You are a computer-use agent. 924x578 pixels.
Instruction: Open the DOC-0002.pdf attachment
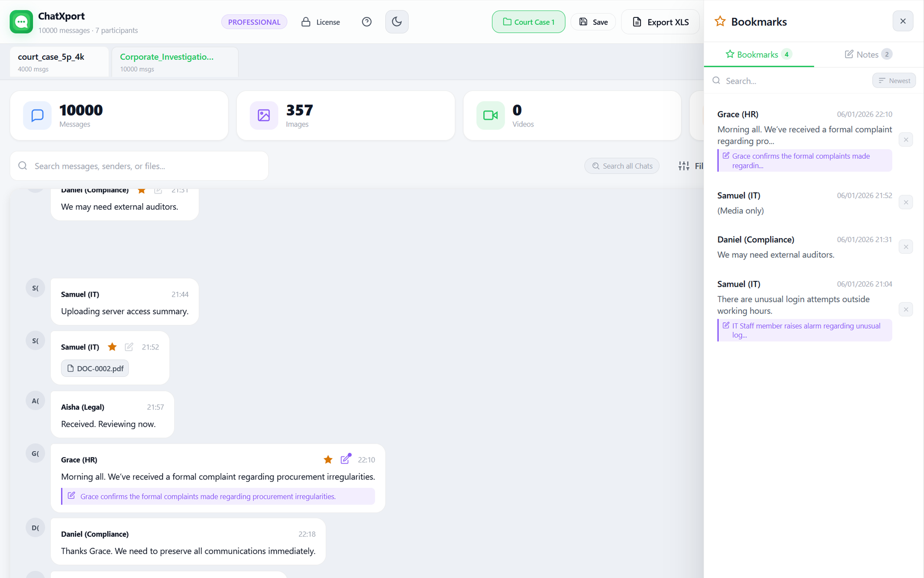pyautogui.click(x=95, y=368)
